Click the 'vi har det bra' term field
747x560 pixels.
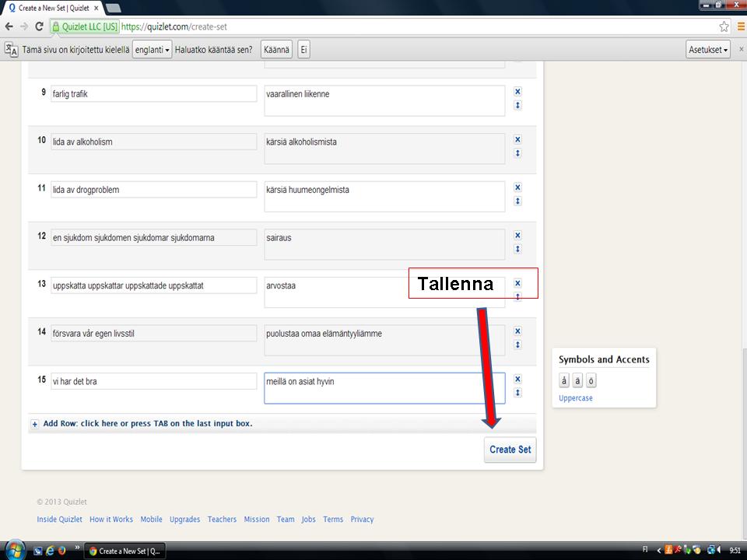pos(153,381)
